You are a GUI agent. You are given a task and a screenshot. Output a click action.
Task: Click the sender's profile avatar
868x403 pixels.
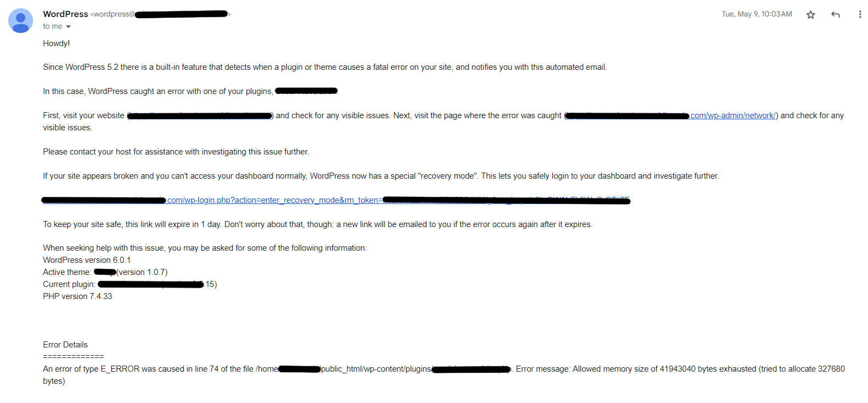[x=20, y=21]
